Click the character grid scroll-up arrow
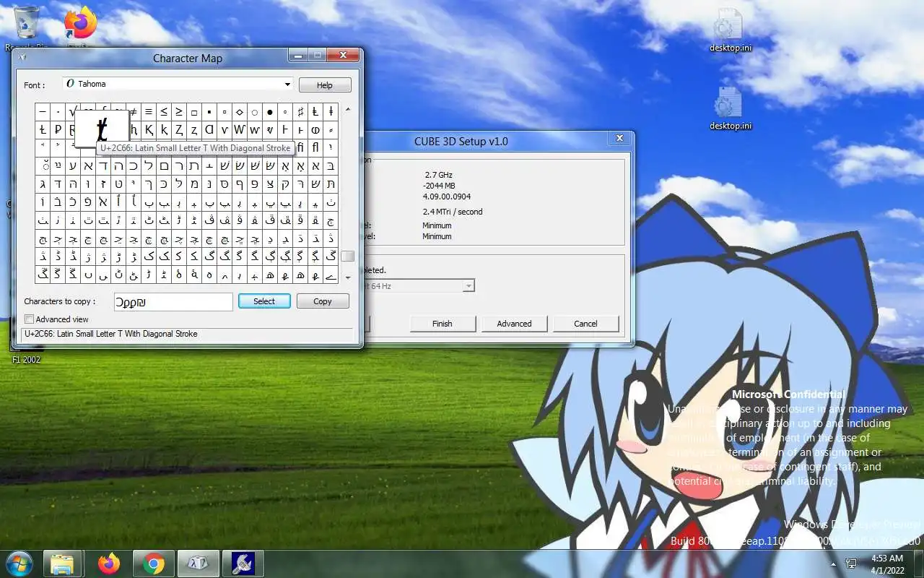924x578 pixels. 348,110
